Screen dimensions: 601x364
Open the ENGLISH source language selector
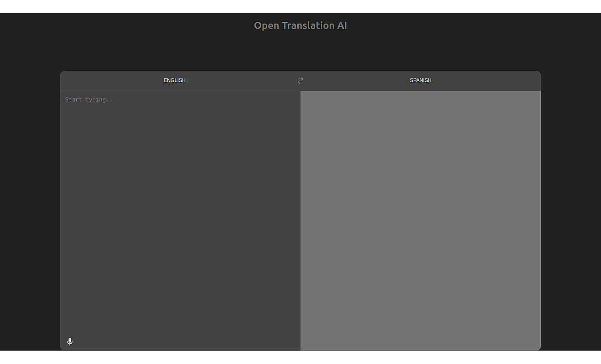(175, 80)
